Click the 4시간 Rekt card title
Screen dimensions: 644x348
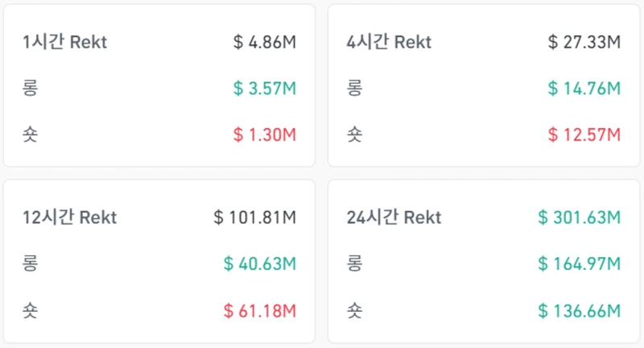coord(389,42)
